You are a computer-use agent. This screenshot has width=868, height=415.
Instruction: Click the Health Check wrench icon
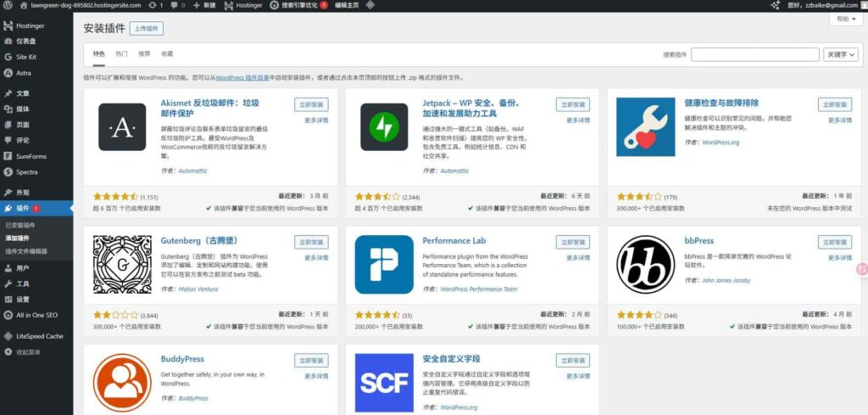[646, 127]
